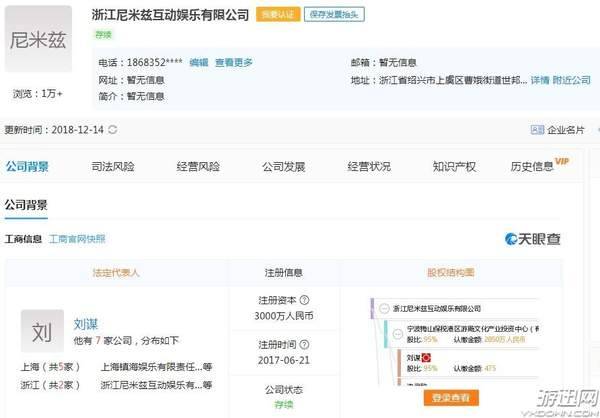This screenshot has width=600, height=418.
Task: Click the phone number 1868352****
Action: 155,62
